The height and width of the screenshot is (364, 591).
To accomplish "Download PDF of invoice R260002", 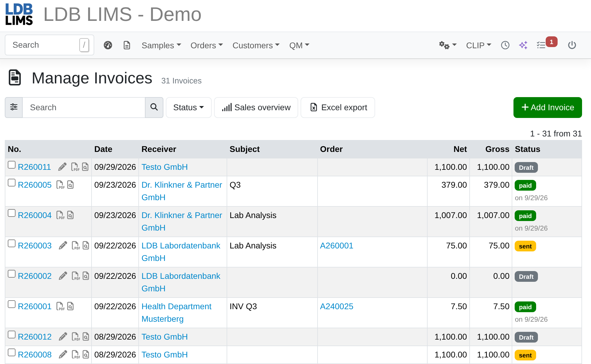I will coord(76,276).
